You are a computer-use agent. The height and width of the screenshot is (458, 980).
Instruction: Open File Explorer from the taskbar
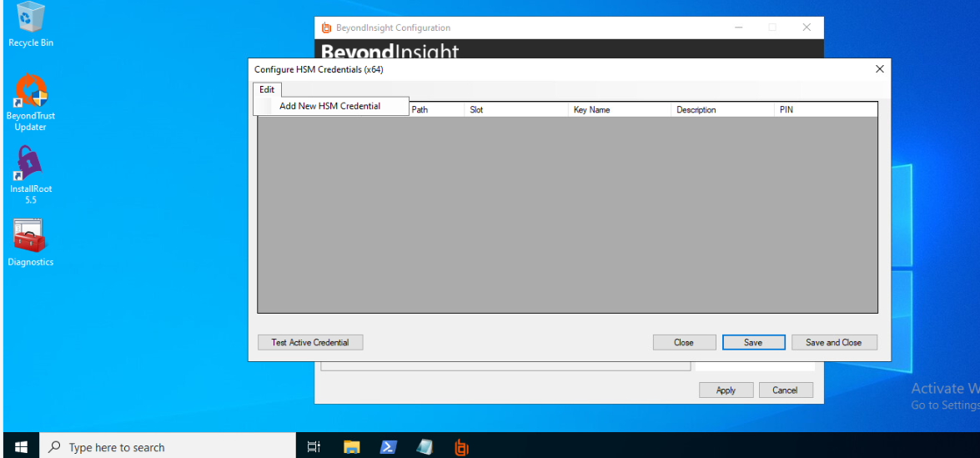(x=352, y=447)
